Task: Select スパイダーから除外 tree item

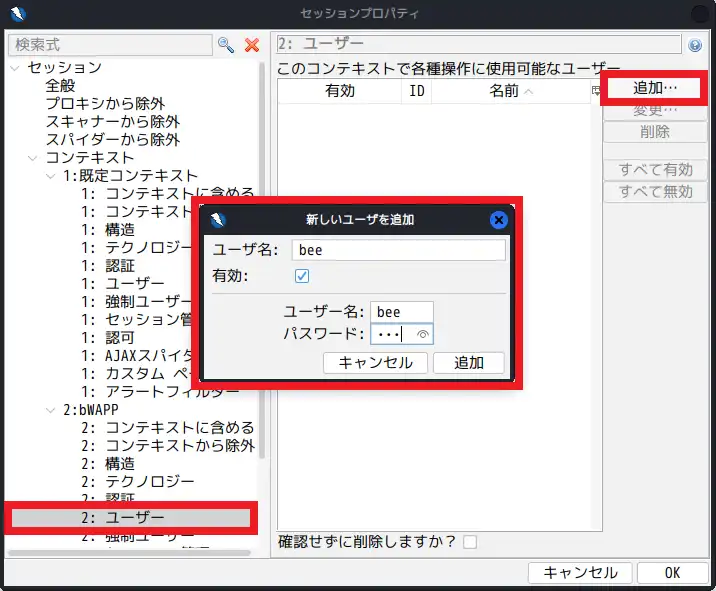Action: [113, 140]
